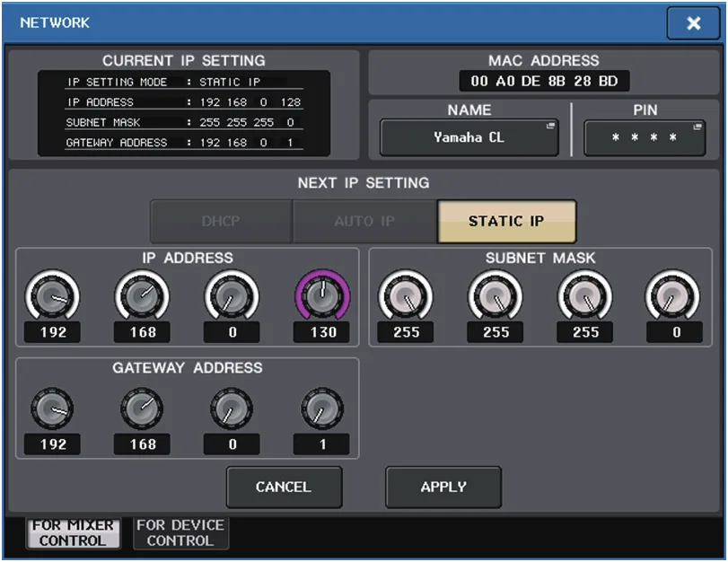Viewport: 728px width, 562px height.
Task: Select IP ADDRESS knob above value 0
Action: (x=232, y=296)
